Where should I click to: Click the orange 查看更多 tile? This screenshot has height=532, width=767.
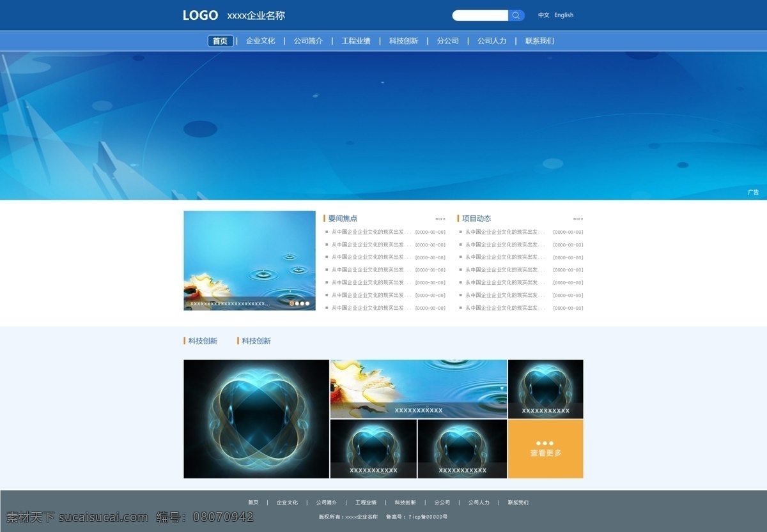click(546, 449)
